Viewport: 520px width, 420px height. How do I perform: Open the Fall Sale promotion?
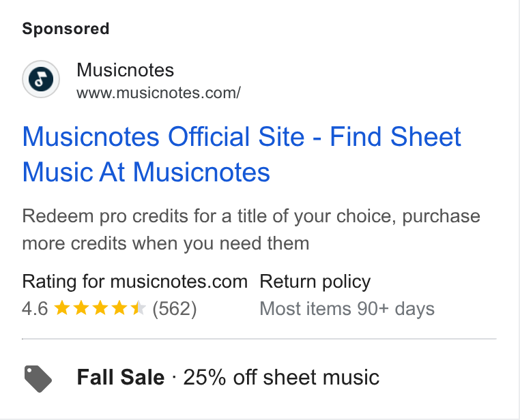(x=120, y=377)
